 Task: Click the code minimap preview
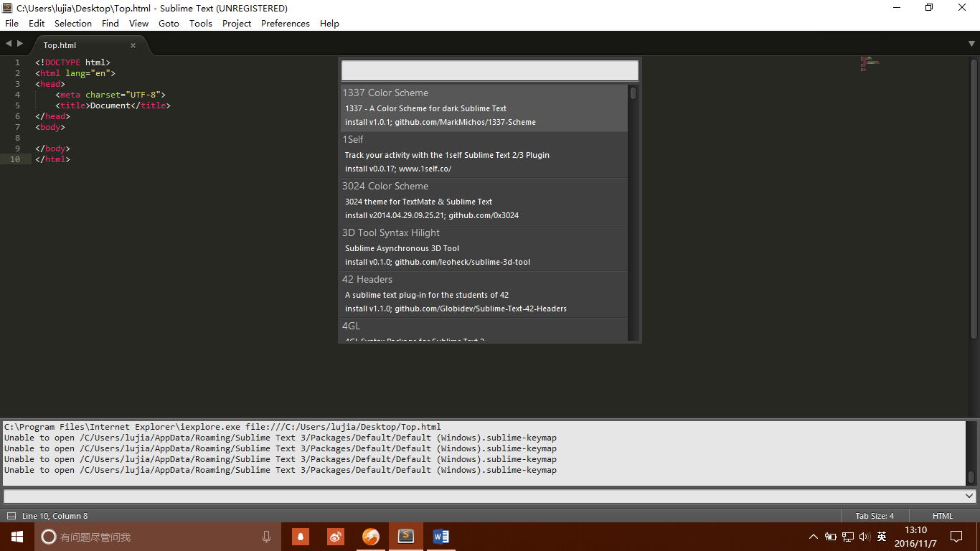tap(870, 64)
